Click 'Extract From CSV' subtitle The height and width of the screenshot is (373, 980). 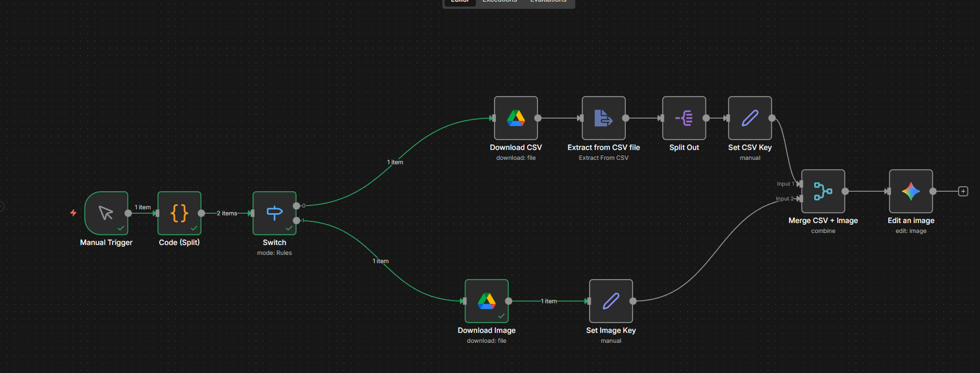(x=604, y=158)
